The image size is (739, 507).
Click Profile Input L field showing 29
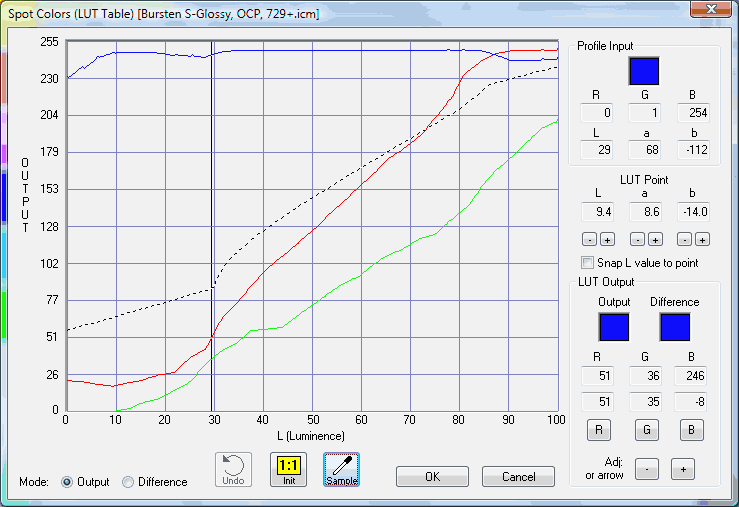point(597,150)
